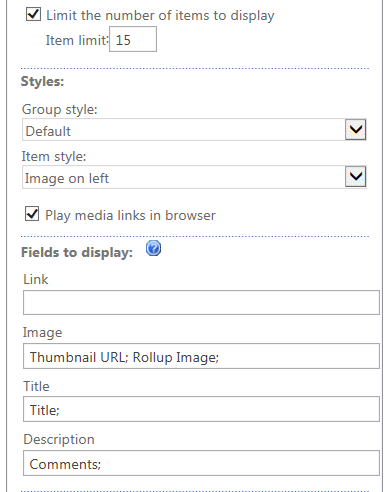
Task: Click the Image field with Thumbnail URL
Action: (x=201, y=356)
